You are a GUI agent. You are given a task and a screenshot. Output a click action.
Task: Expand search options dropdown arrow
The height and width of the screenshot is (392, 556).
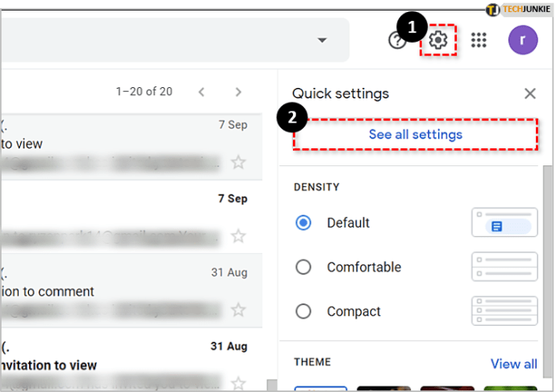(x=322, y=40)
